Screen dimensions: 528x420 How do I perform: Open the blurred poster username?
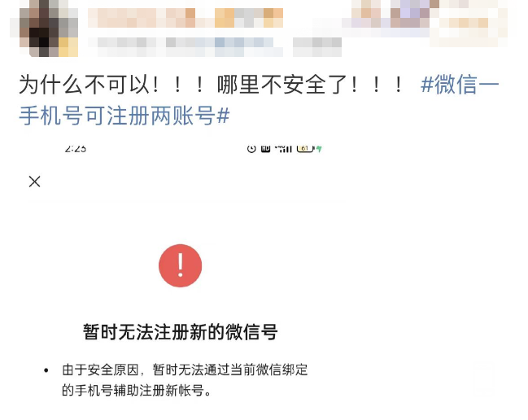coord(185,18)
